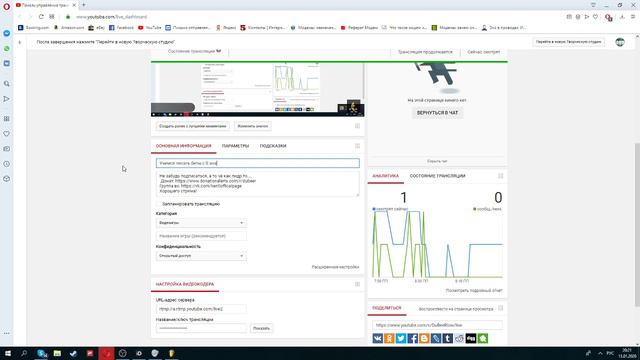The height and width of the screenshot is (360, 640).
Task: Tick Запланировать трансляцию checkbox
Action: click(x=158, y=204)
